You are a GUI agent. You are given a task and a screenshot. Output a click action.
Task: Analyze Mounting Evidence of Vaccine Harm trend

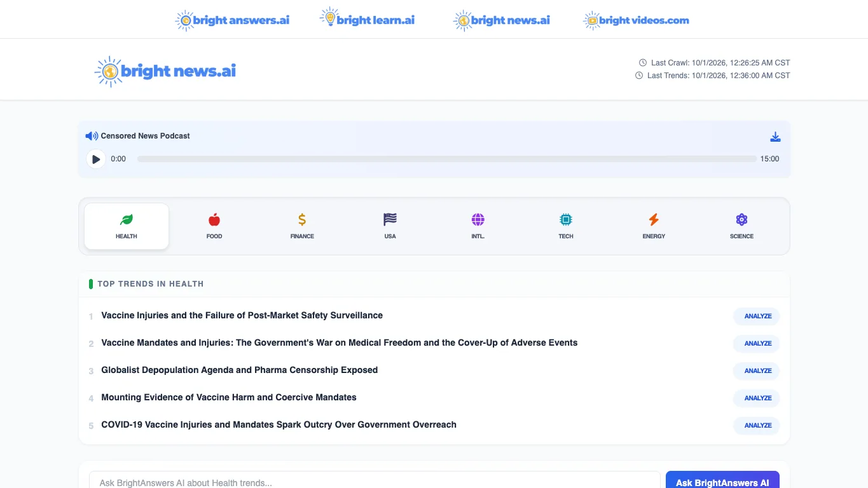tap(757, 398)
